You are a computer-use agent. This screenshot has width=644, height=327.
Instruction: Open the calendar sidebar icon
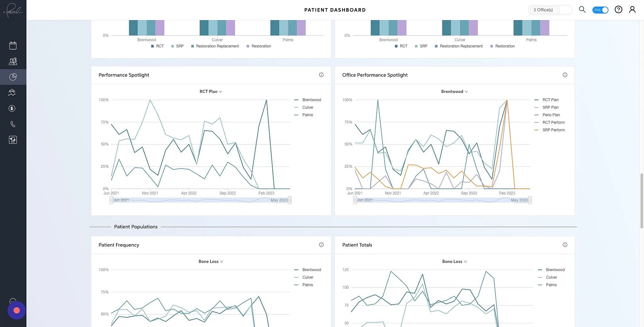(13, 45)
